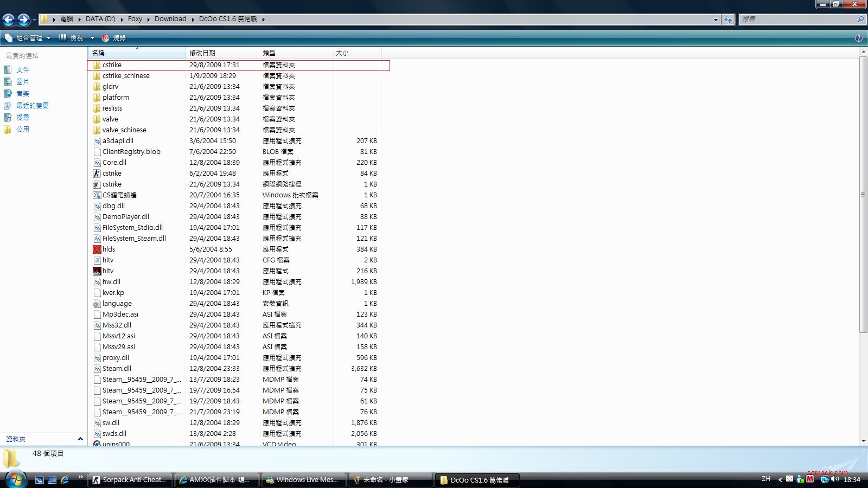This screenshot has height=488, width=868.
Task: Click the 燒錄 burn toolbar button
Action: (114, 38)
